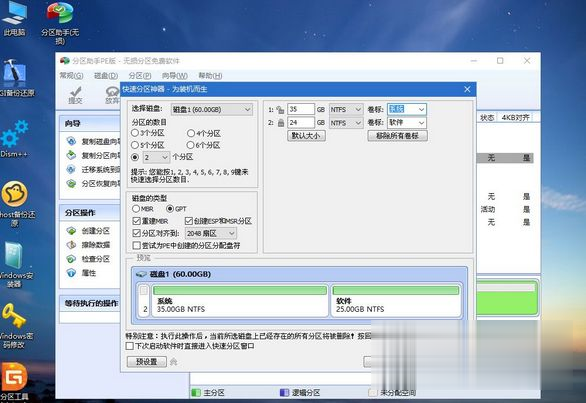The width and height of the screenshot is (586, 403).
Task: Click the 迁移系统 icon in sidebar
Action: click(71, 169)
